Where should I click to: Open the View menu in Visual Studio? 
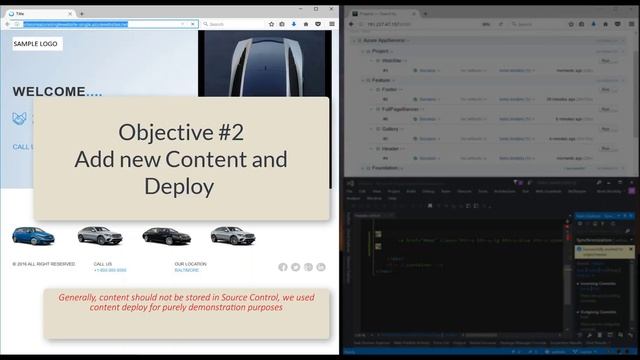pos(376,191)
